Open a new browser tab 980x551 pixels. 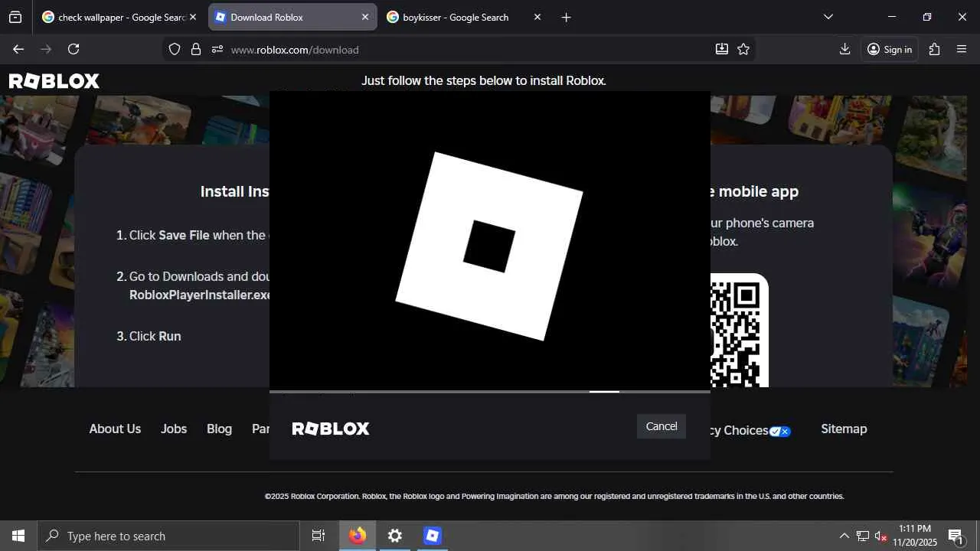pos(566,17)
